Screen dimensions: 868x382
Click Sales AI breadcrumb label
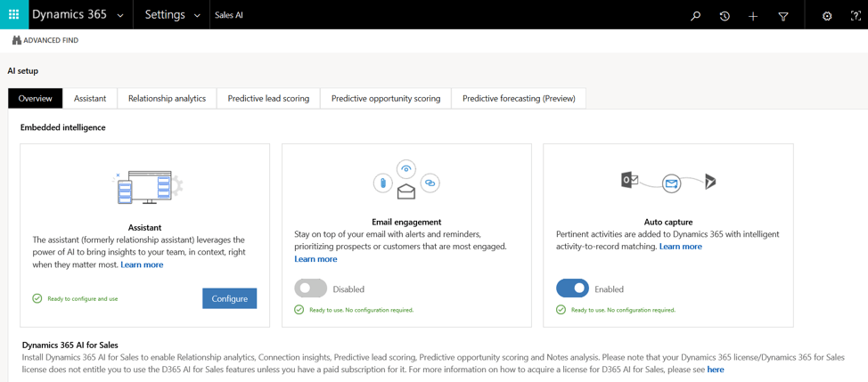[x=229, y=15]
